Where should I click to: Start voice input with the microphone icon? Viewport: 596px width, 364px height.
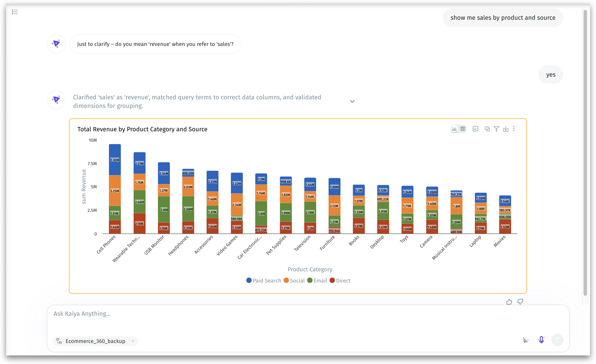point(541,340)
